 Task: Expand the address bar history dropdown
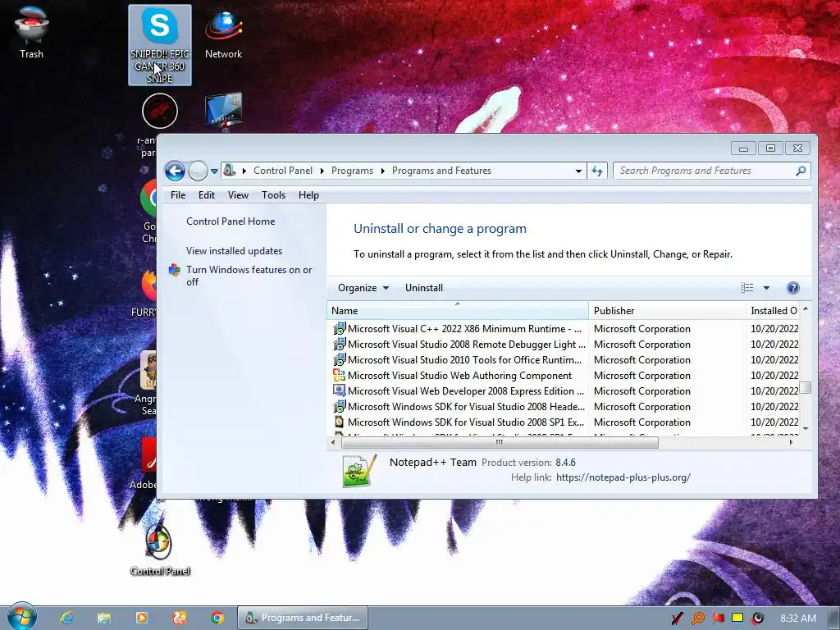pyautogui.click(x=578, y=171)
